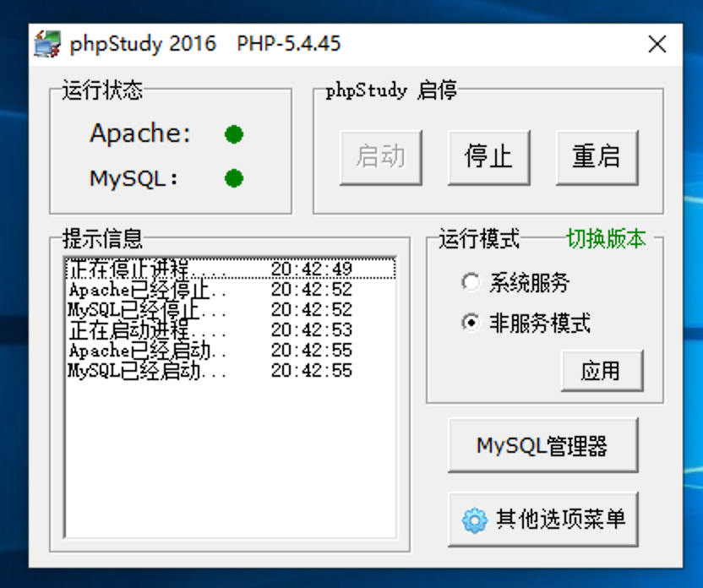Click the phpStudy app icon in title bar
Screen dimensions: 703x588
(47, 44)
